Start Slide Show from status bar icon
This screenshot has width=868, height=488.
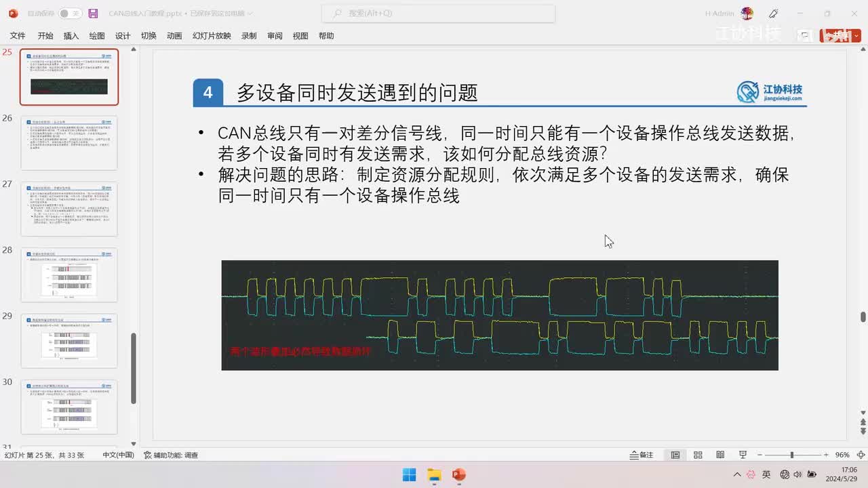(743, 455)
